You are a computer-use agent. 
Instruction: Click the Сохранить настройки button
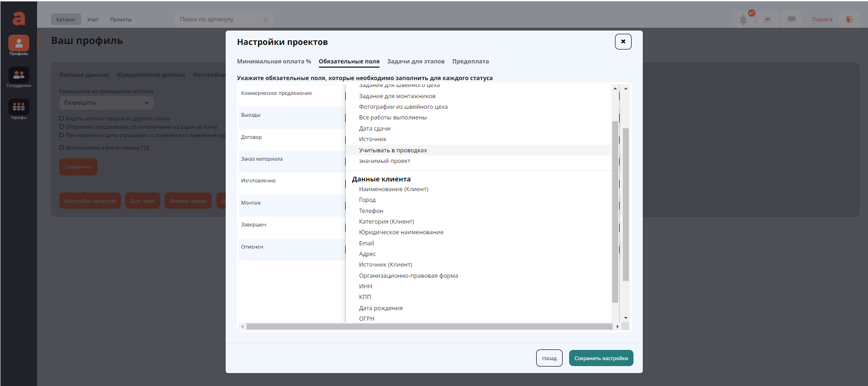(x=601, y=358)
